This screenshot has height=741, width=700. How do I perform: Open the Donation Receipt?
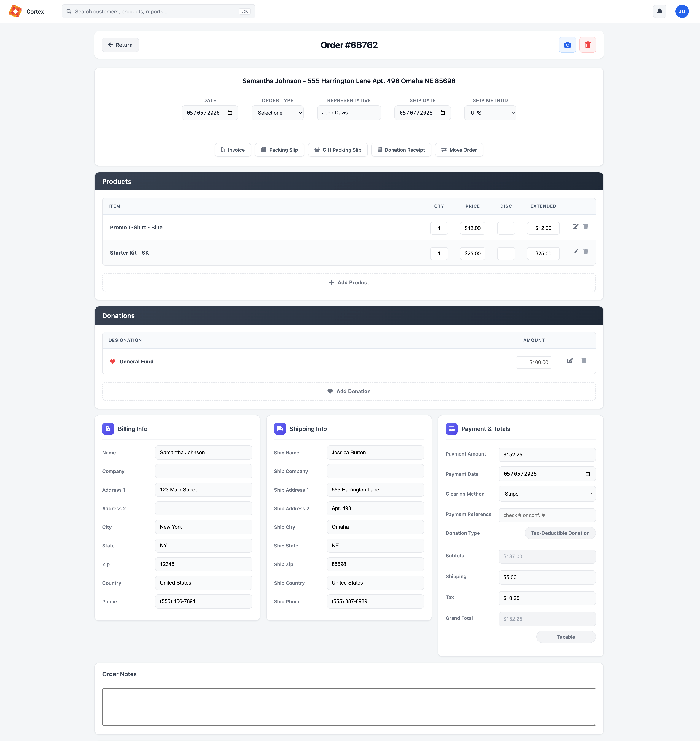point(401,150)
